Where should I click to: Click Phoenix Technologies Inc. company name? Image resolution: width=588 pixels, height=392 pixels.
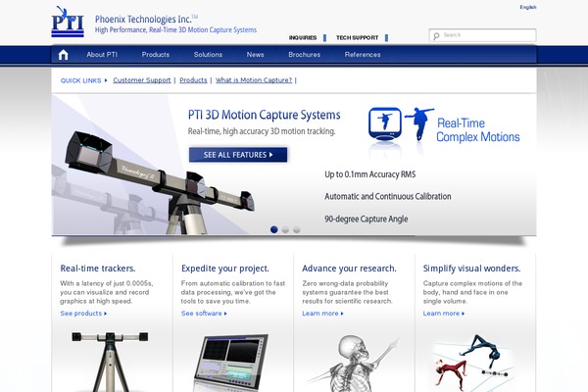pyautogui.click(x=144, y=20)
